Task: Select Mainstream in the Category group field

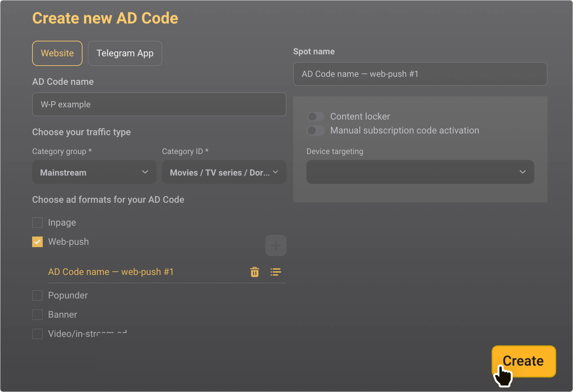Action: pos(94,172)
